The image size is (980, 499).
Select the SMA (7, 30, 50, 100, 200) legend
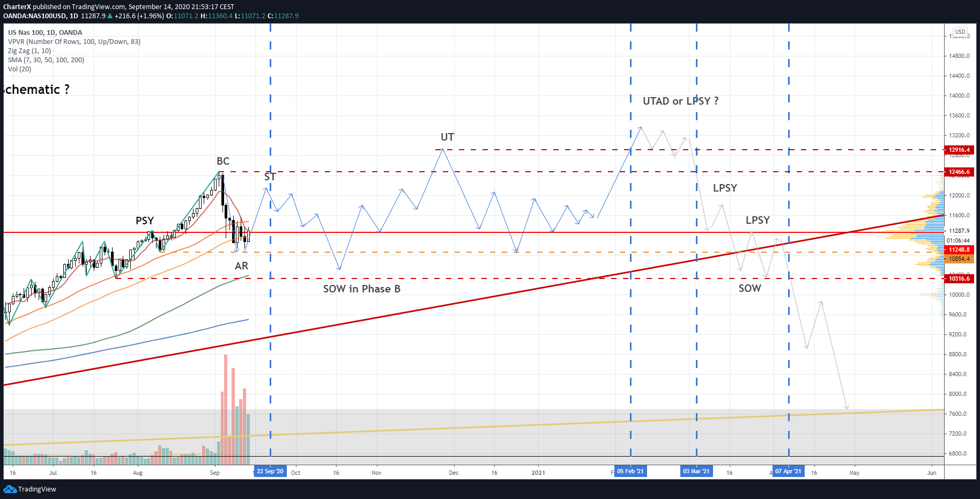[46, 60]
